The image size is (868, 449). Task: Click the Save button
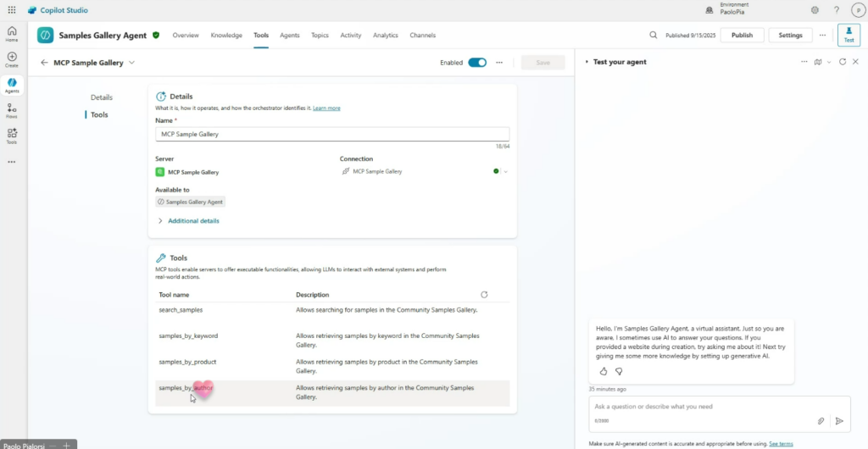coord(543,63)
